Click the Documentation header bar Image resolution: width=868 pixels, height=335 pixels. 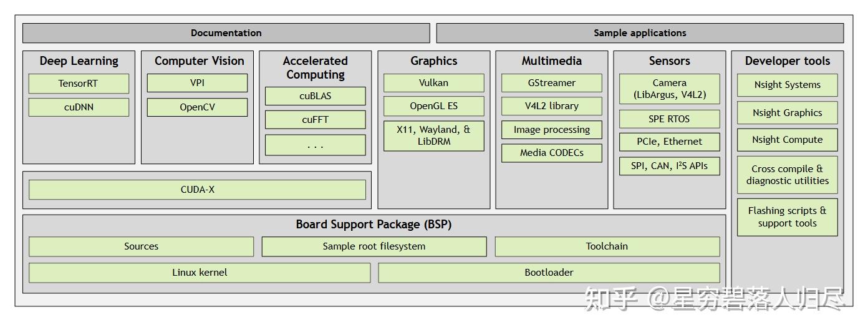tap(226, 33)
